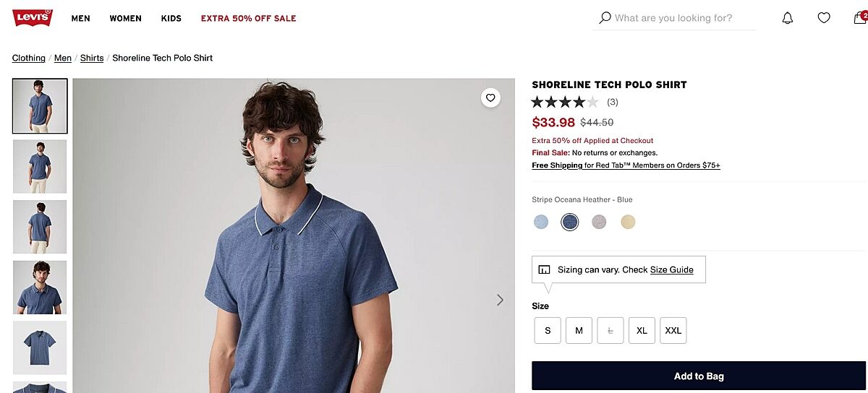The height and width of the screenshot is (393, 868).
Task: Open the WOMEN navigation menu
Action: (x=126, y=18)
